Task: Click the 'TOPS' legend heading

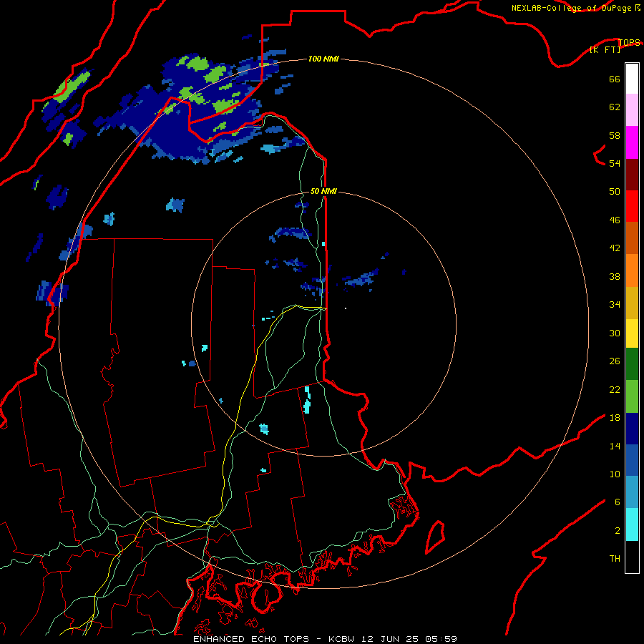Action: (x=629, y=42)
